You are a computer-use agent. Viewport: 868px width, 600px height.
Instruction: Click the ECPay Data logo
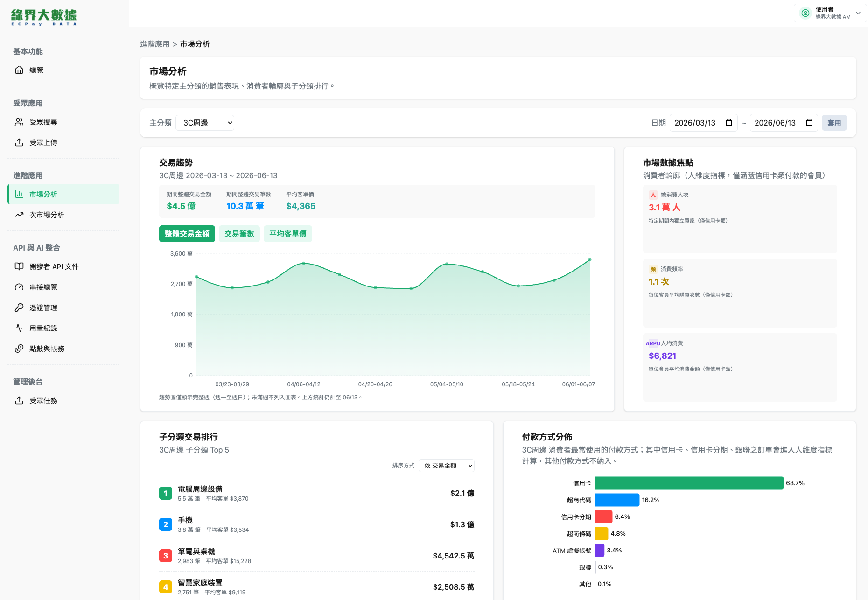(x=44, y=17)
